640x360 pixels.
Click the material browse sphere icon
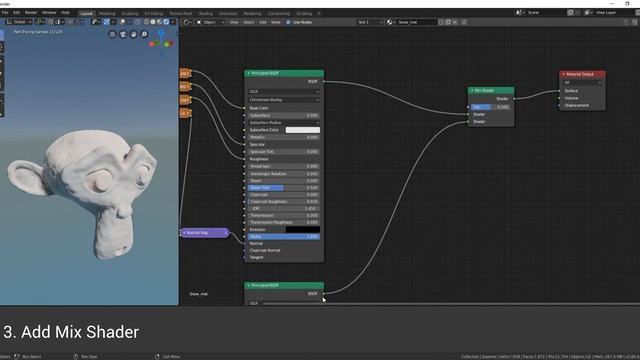(x=391, y=22)
